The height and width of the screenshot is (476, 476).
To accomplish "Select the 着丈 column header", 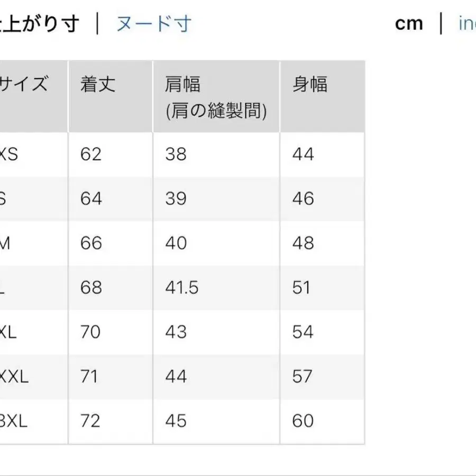I will tap(98, 85).
